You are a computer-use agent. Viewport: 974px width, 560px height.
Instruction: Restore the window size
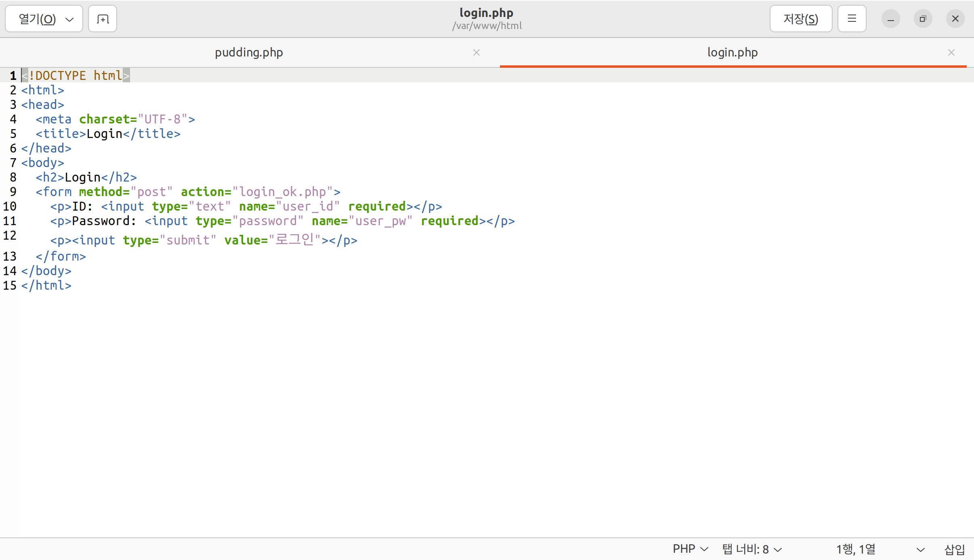tap(923, 19)
